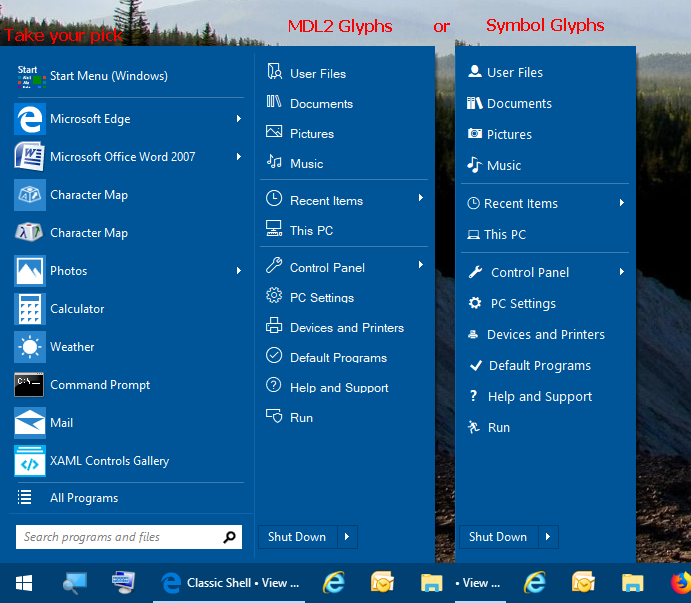Click the MDL2 Documents library glyph
Image resolution: width=691 pixels, height=603 pixels.
[274, 102]
